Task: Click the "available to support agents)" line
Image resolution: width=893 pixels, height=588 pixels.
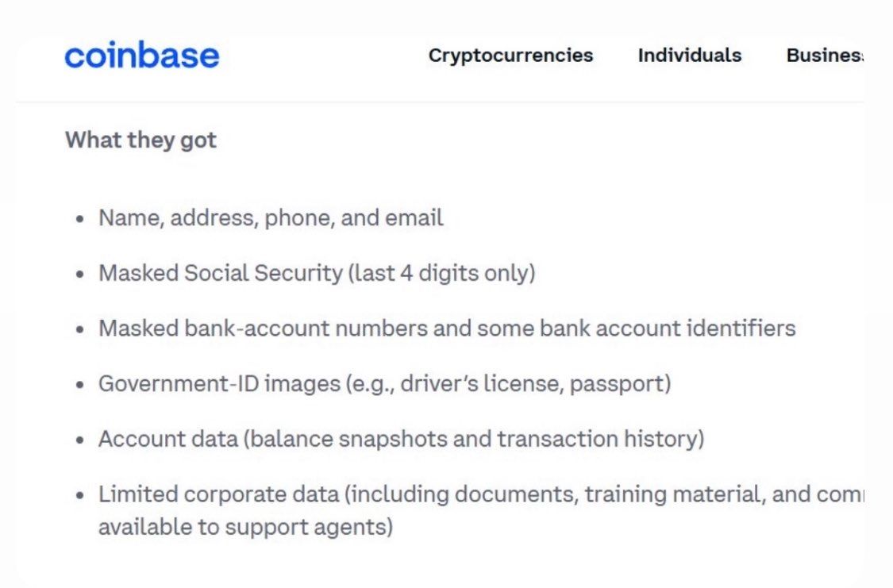Action: pos(245,527)
